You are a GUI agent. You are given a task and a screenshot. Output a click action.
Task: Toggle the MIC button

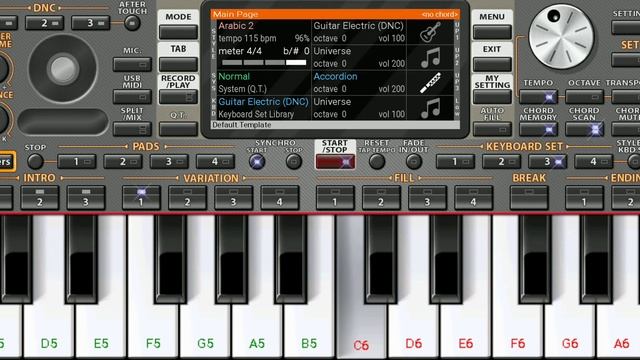[x=132, y=64]
